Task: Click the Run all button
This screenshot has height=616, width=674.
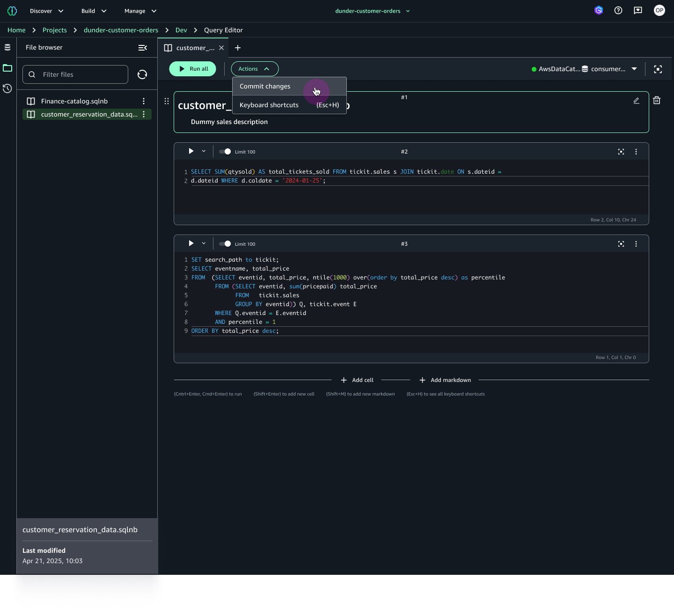Action: click(x=192, y=68)
